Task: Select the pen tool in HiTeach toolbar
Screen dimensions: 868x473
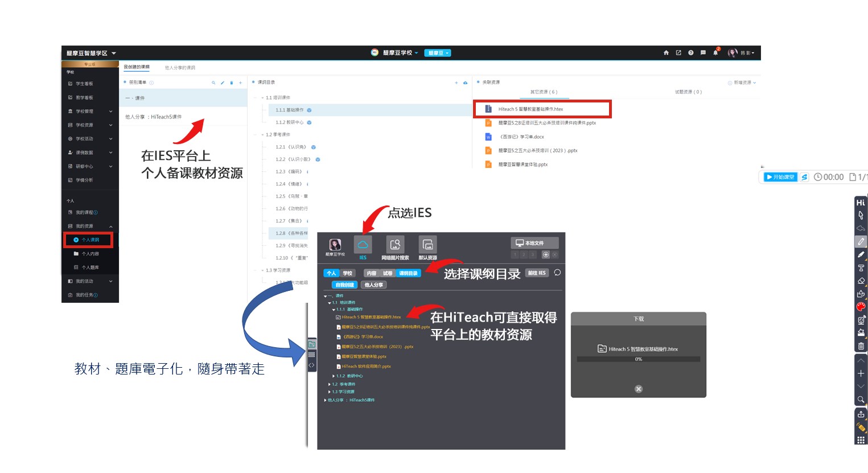Action: tap(861, 242)
